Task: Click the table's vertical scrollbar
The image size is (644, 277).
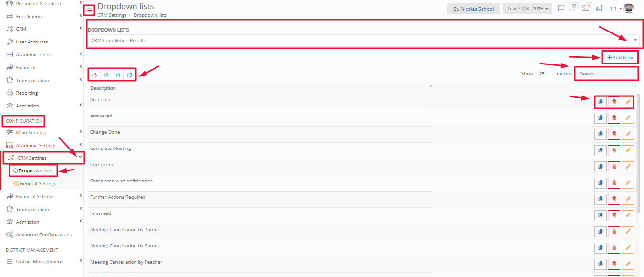Action: coord(639,153)
